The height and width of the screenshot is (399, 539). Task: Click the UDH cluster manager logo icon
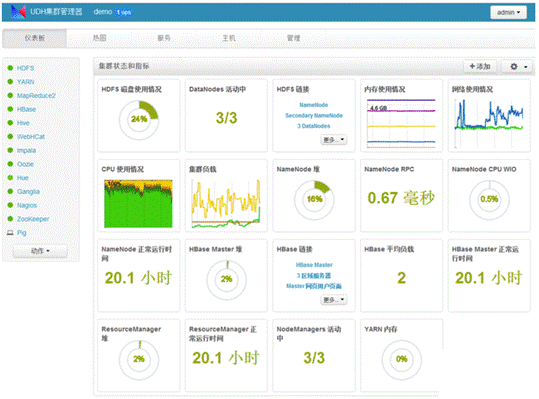[x=18, y=12]
